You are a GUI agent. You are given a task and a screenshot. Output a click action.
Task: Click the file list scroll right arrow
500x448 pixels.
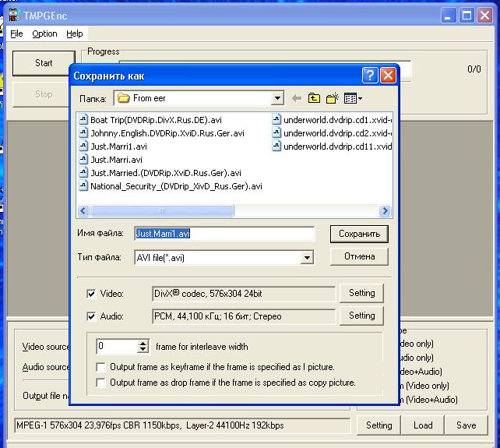[385, 211]
